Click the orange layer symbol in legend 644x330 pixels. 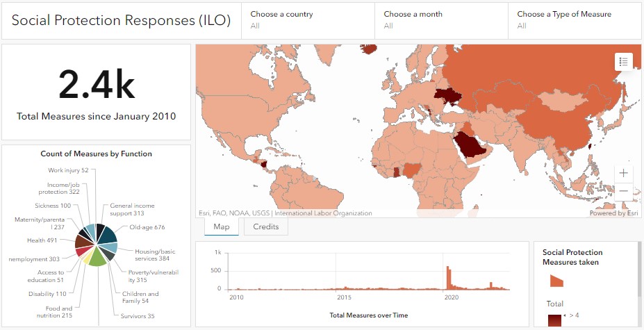coord(556,281)
